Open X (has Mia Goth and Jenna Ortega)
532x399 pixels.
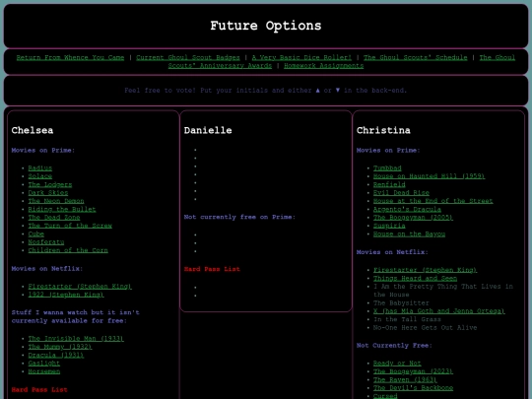(439, 311)
